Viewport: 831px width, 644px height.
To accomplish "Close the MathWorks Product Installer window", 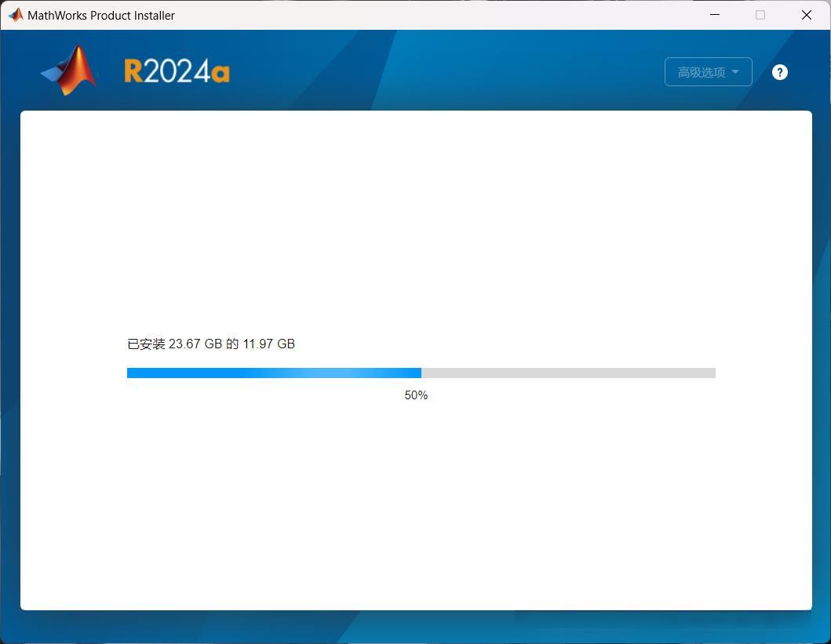I will coord(806,15).
